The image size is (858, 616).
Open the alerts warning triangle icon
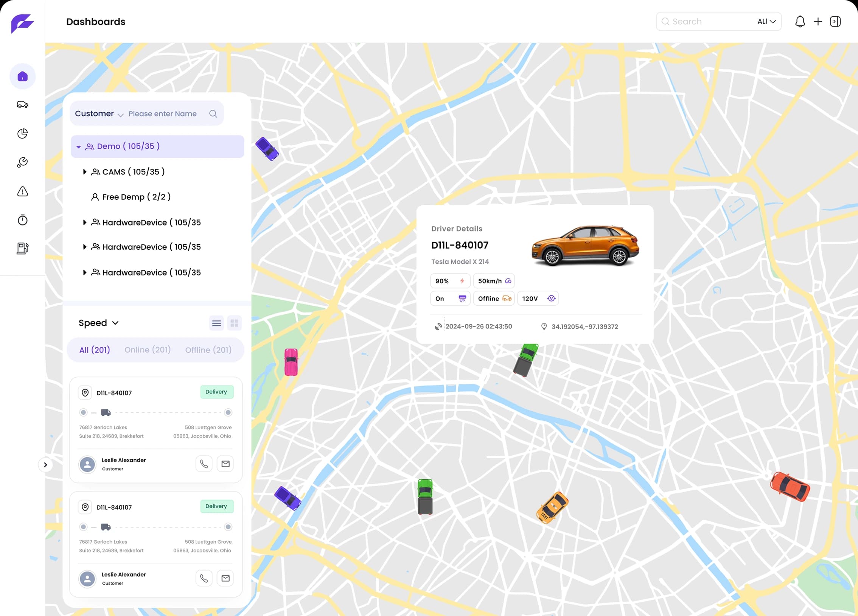click(x=22, y=191)
